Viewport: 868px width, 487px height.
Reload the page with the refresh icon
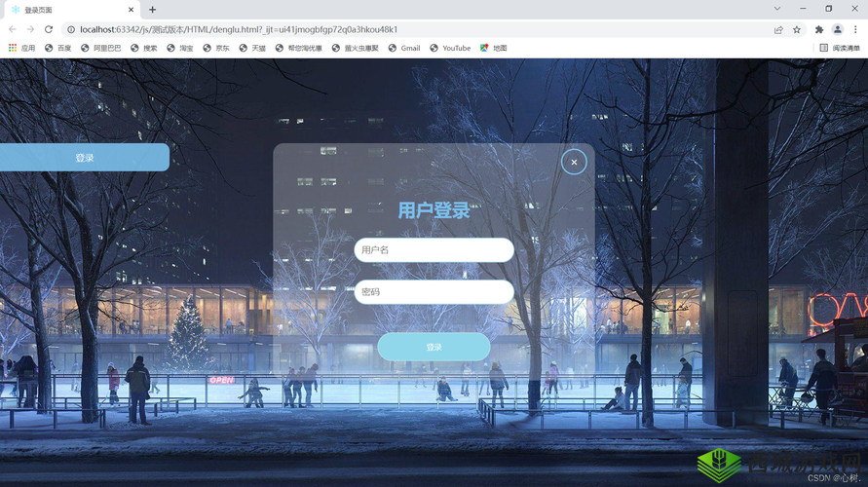49,29
